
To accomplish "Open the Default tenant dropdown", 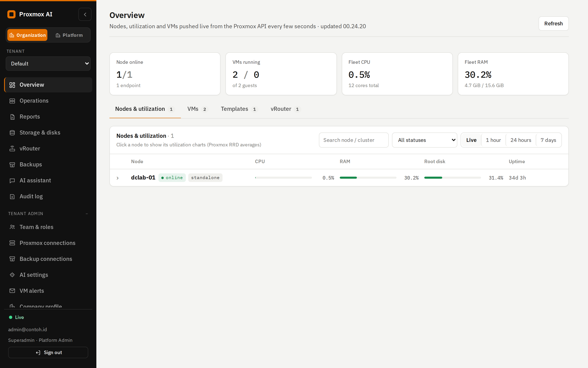I will (48, 64).
